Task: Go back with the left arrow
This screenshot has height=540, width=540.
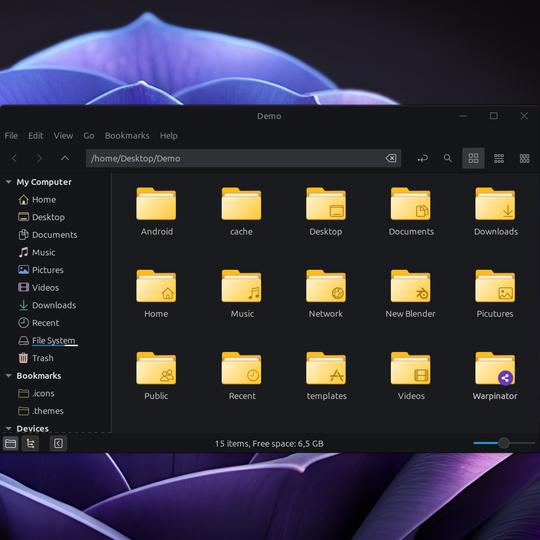Action: [14, 158]
